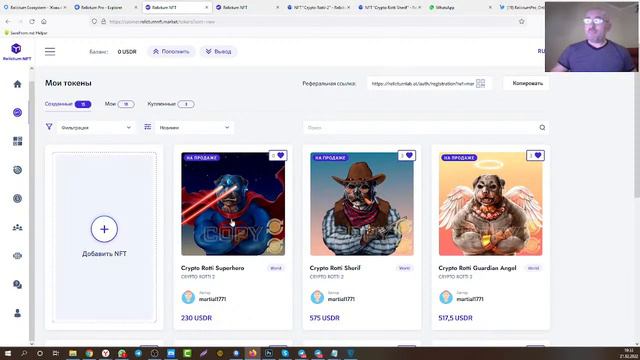The height and width of the screenshot is (360, 640).
Task: Open Crypto Rotti Guardian Angel title link
Action: tap(477, 268)
